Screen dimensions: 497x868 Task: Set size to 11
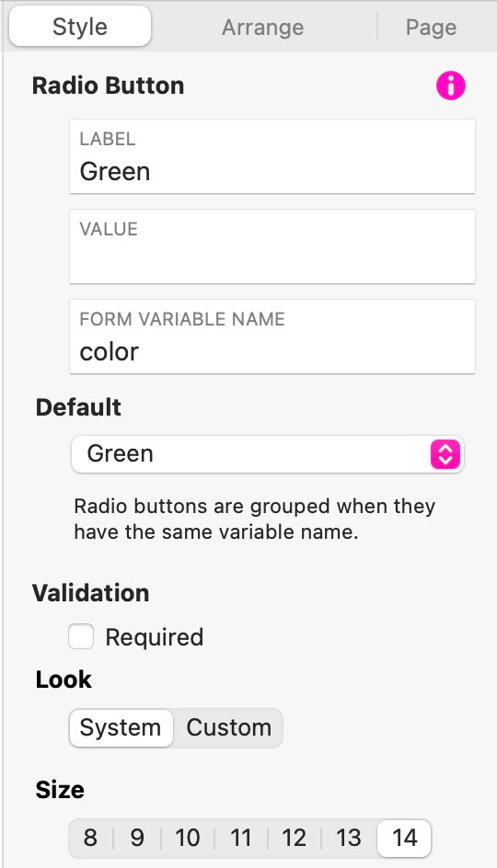click(241, 838)
